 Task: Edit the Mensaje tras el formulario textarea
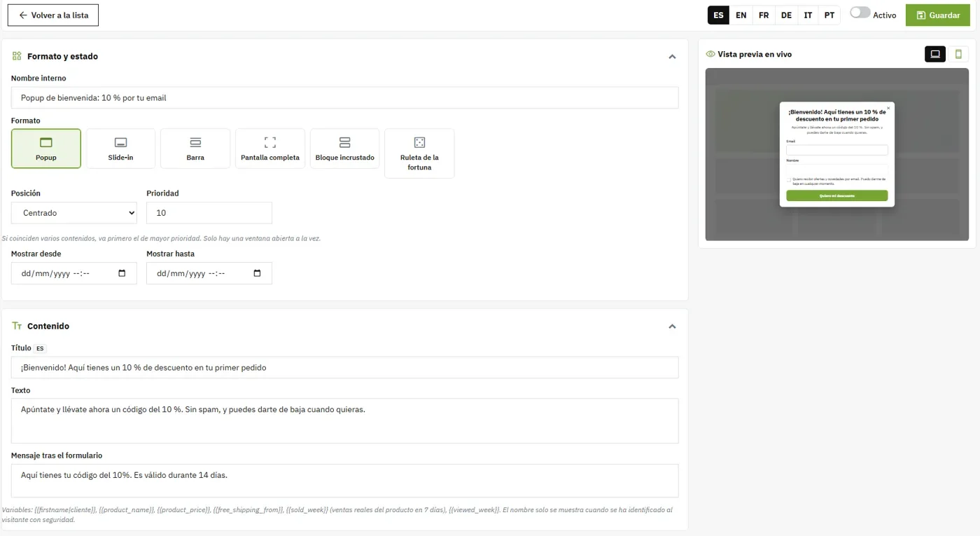[x=345, y=481]
